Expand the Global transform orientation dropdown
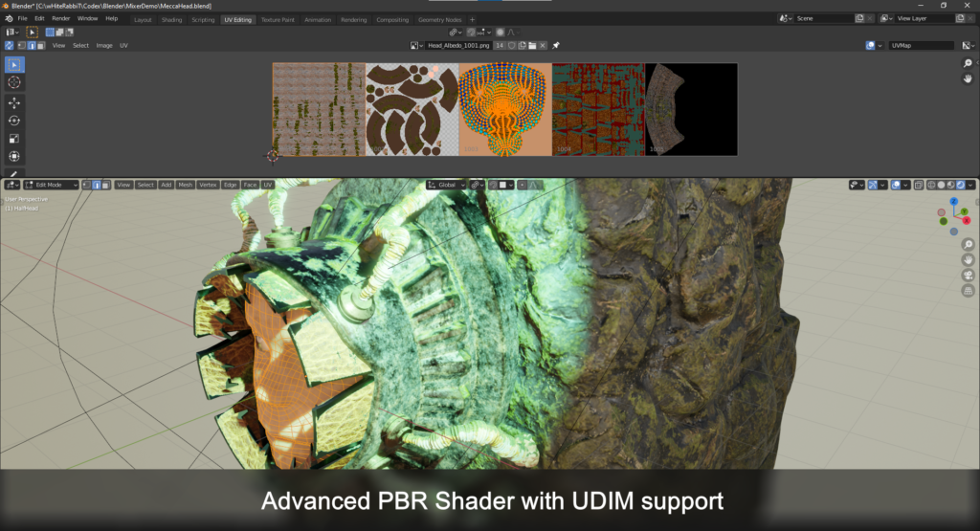 [446, 185]
